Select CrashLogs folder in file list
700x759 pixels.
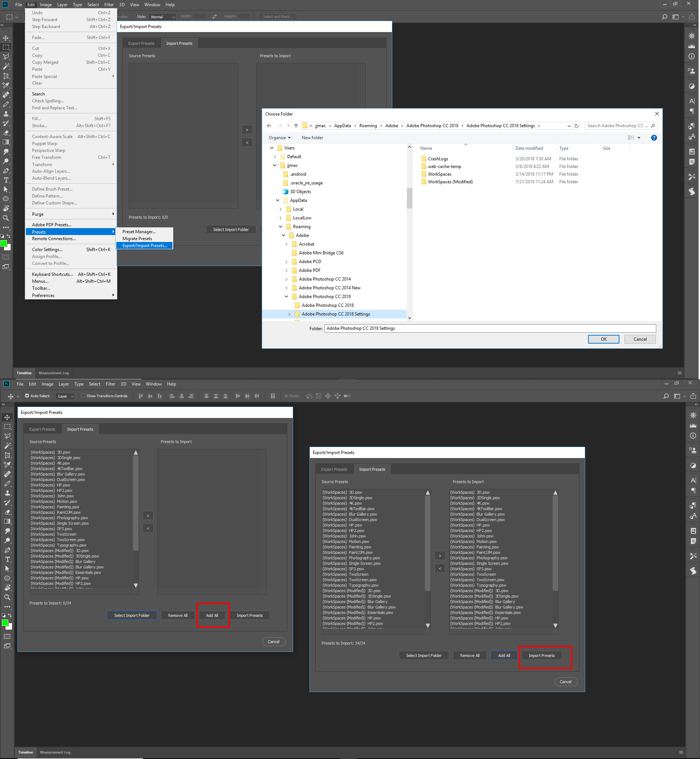tap(437, 159)
